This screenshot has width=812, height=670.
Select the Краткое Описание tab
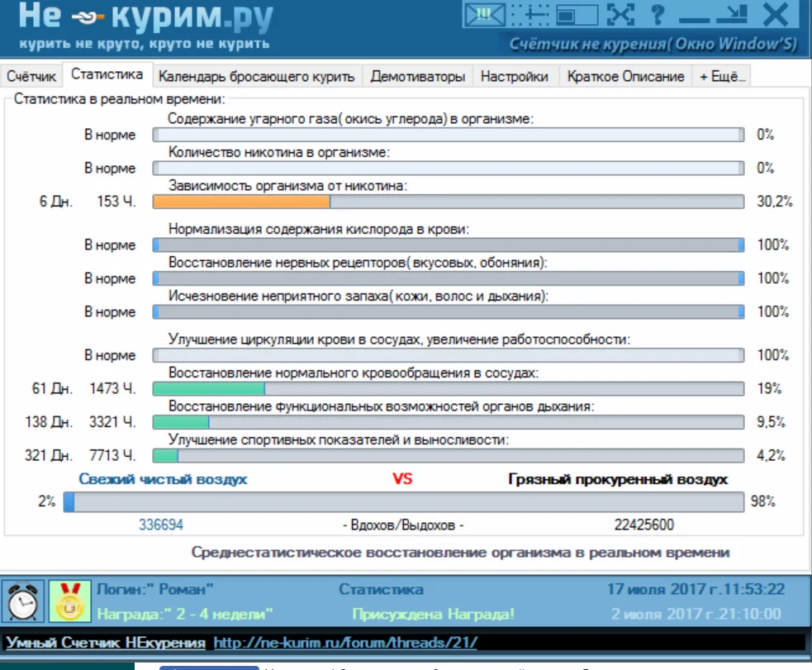pyautogui.click(x=625, y=76)
